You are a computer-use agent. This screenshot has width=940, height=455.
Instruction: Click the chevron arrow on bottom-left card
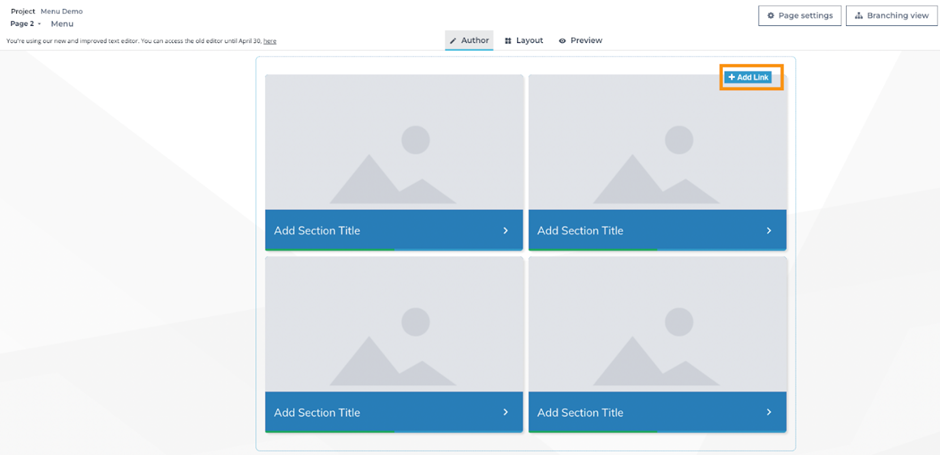pos(505,412)
